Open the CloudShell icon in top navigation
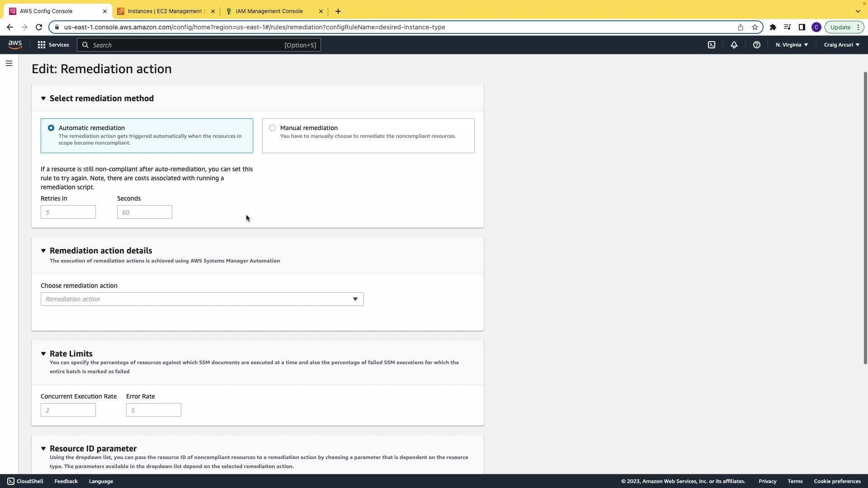Viewport: 868px width, 488px height. (712, 45)
